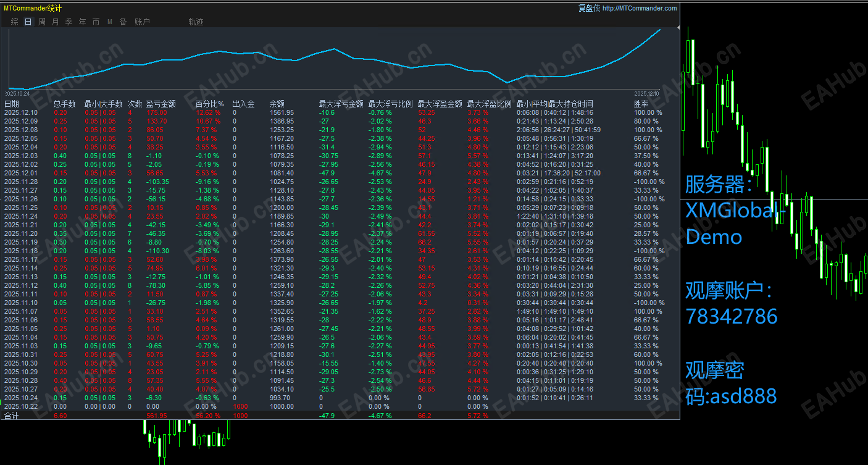Click loss value -110.30
This screenshot has height=465, width=868.
pyautogui.click(x=158, y=251)
